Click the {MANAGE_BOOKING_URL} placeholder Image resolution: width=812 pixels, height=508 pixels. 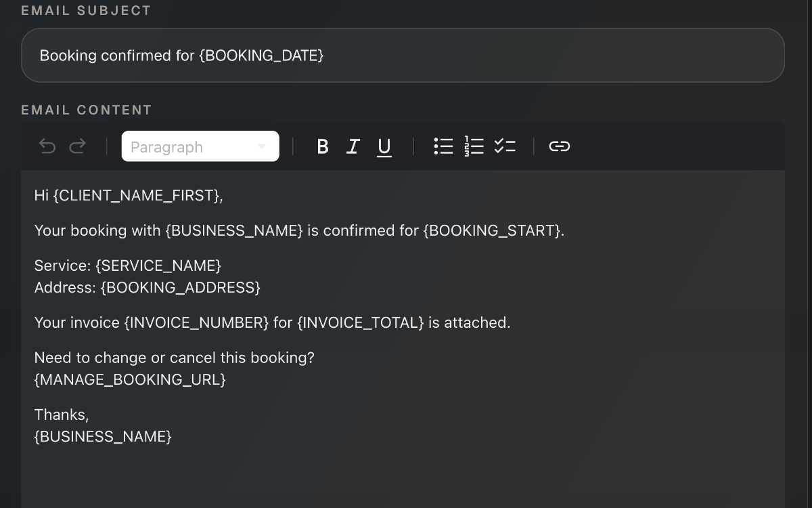click(x=130, y=380)
